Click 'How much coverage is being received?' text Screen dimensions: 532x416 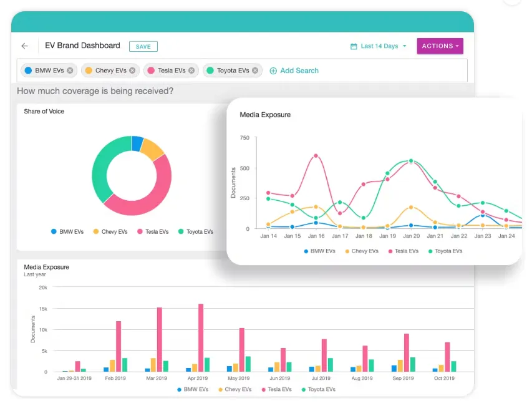(x=95, y=91)
